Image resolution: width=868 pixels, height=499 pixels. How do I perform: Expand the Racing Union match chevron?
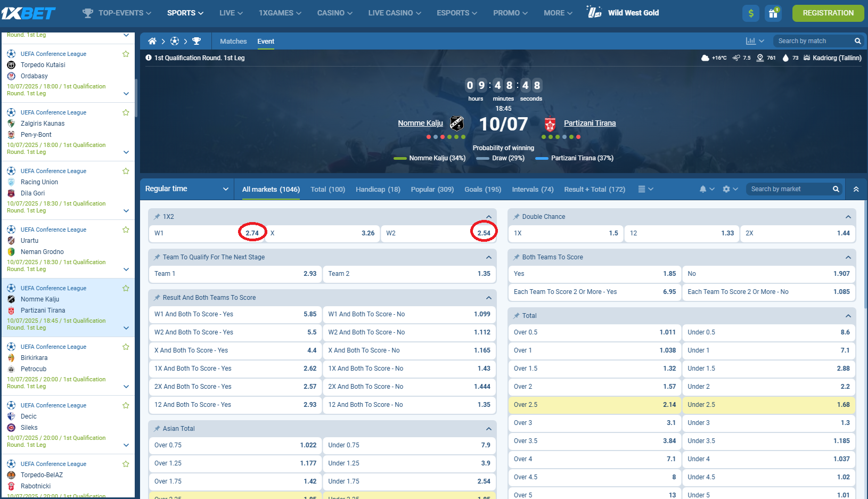(x=126, y=211)
